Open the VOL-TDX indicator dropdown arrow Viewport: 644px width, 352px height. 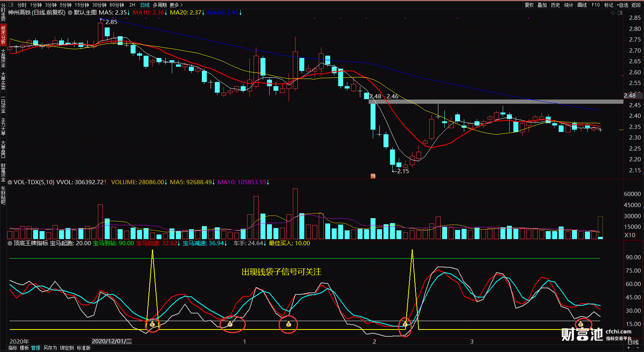tap(10, 182)
